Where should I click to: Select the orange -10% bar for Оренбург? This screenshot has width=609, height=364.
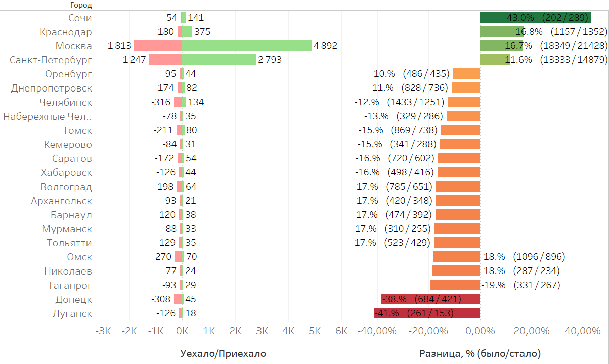[467, 74]
